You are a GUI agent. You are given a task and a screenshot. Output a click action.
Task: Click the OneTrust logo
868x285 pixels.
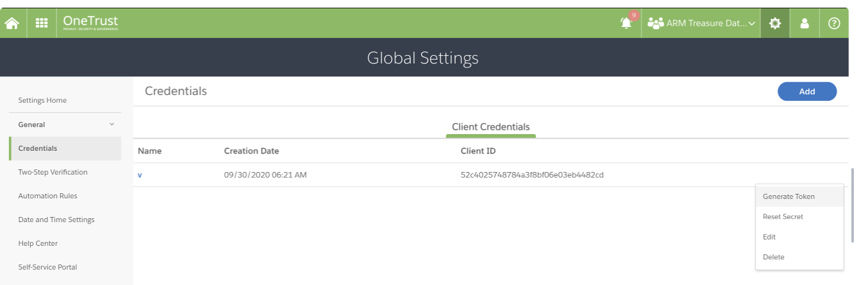pos(90,23)
